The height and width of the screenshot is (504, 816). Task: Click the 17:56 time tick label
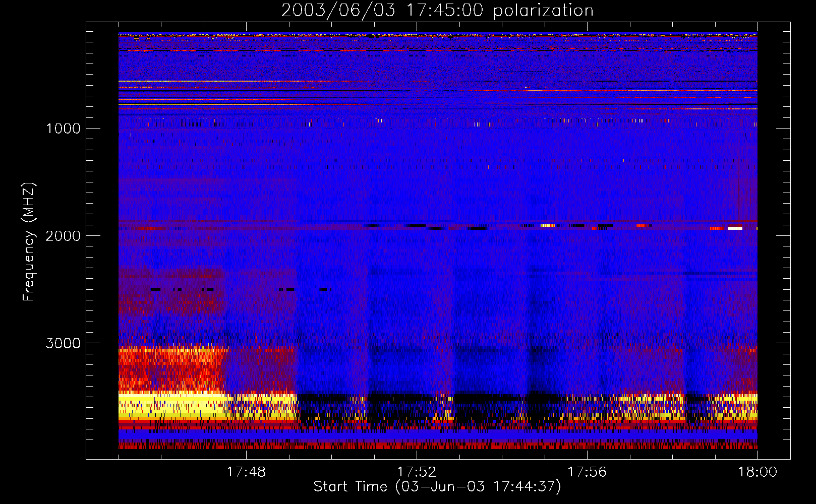[x=587, y=472]
